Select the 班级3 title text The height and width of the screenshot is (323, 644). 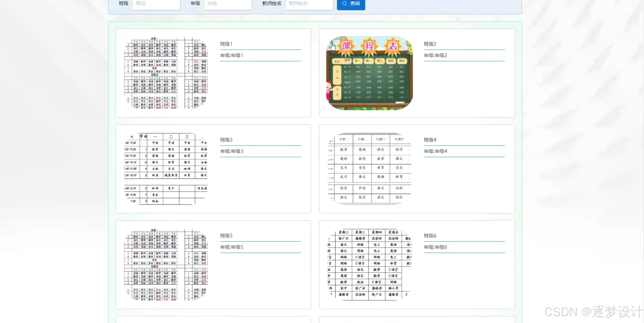[226, 140]
